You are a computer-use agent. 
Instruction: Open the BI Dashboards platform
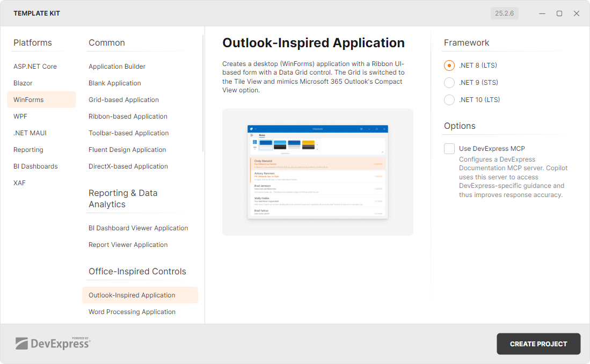point(36,166)
